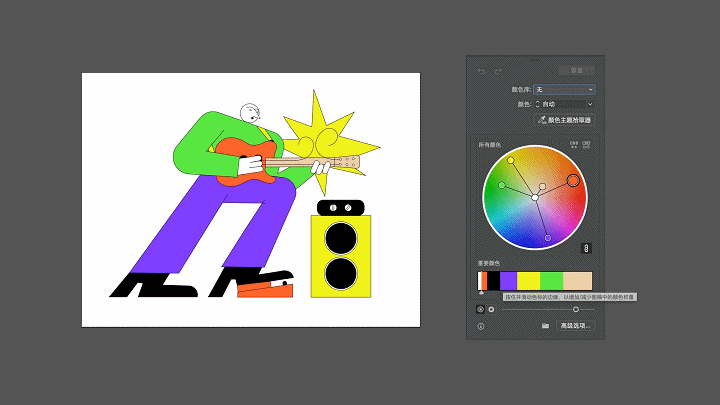The image size is (720, 405).
Task: Click the undo arrow in Recolor panel
Action: (x=482, y=71)
